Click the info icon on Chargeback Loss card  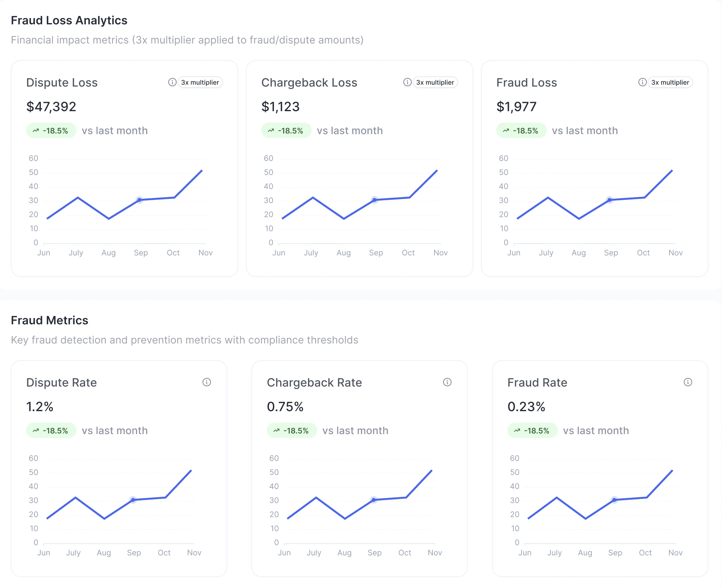click(407, 82)
